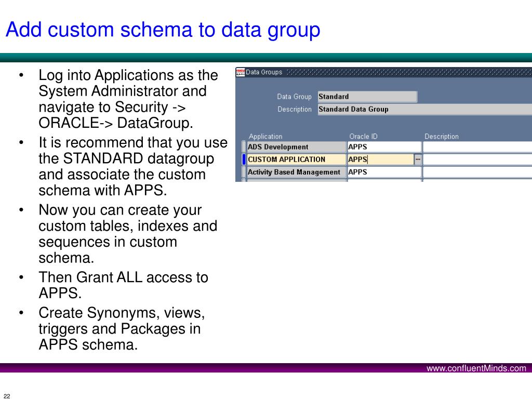The height and width of the screenshot is (399, 532).
Task: Click the Oracle ID column header
Action: (x=363, y=137)
